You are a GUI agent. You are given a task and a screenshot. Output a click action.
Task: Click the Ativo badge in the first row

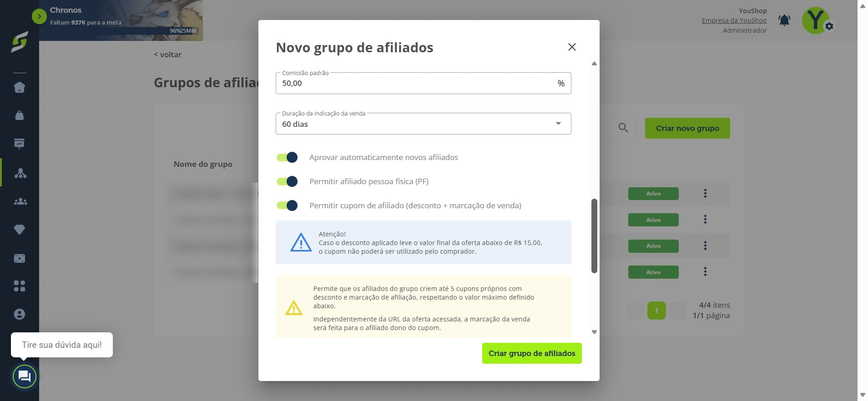653,194
